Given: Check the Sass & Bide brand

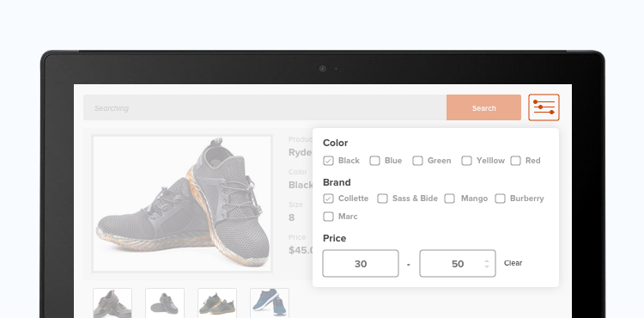Looking at the screenshot, I should point(382,199).
